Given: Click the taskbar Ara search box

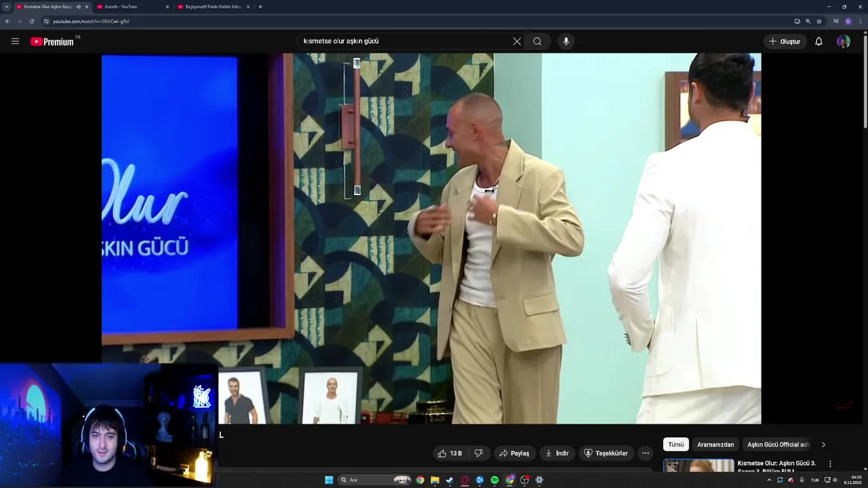Looking at the screenshot, I should pos(375,480).
